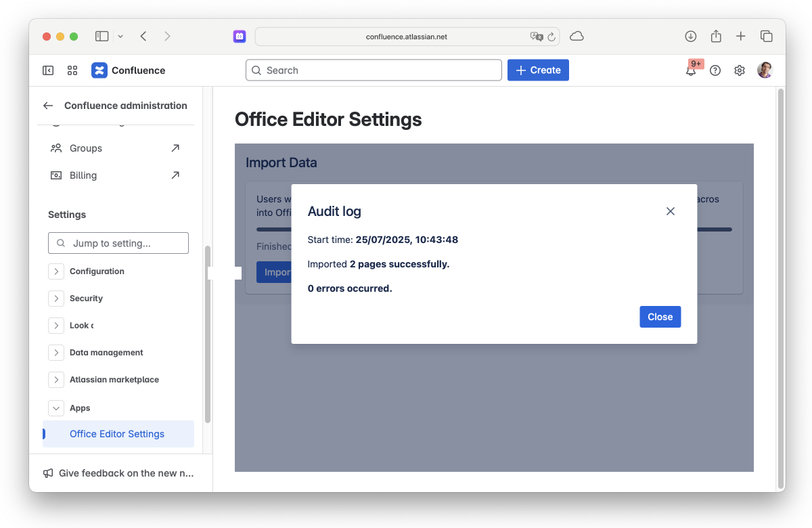Click the Create button
The image size is (812, 528).
[538, 70]
